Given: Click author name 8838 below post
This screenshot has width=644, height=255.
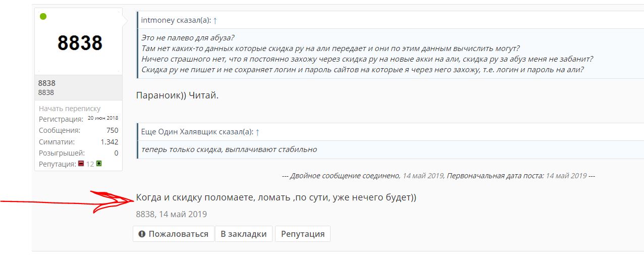Looking at the screenshot, I should point(145,214).
